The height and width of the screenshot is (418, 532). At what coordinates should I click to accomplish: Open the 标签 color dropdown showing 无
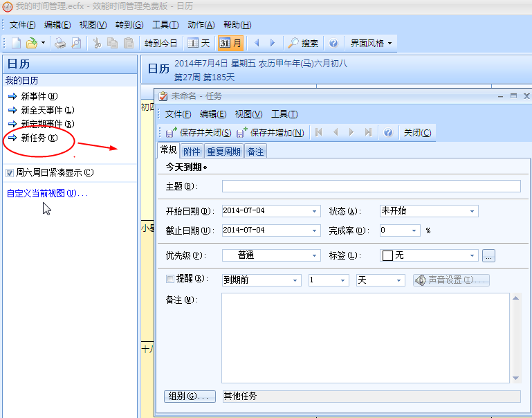[472, 255]
